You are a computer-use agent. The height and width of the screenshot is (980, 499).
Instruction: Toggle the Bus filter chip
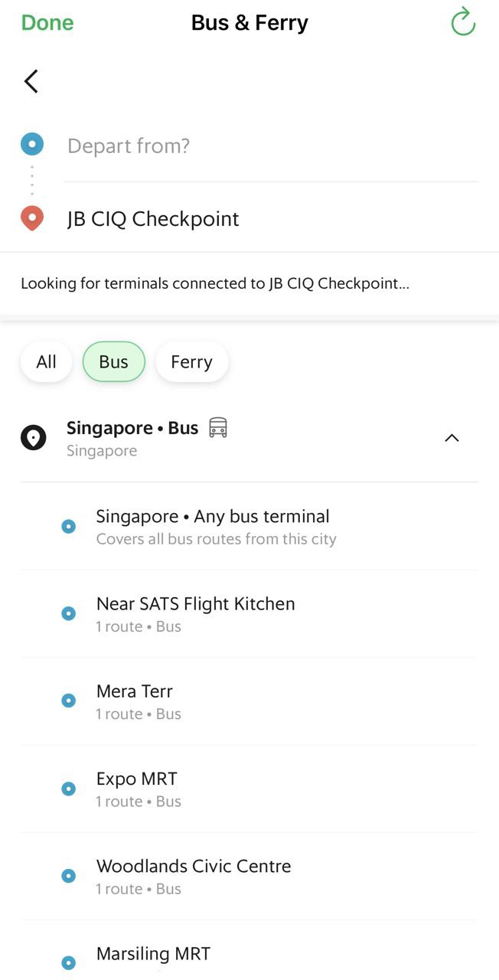click(x=113, y=362)
